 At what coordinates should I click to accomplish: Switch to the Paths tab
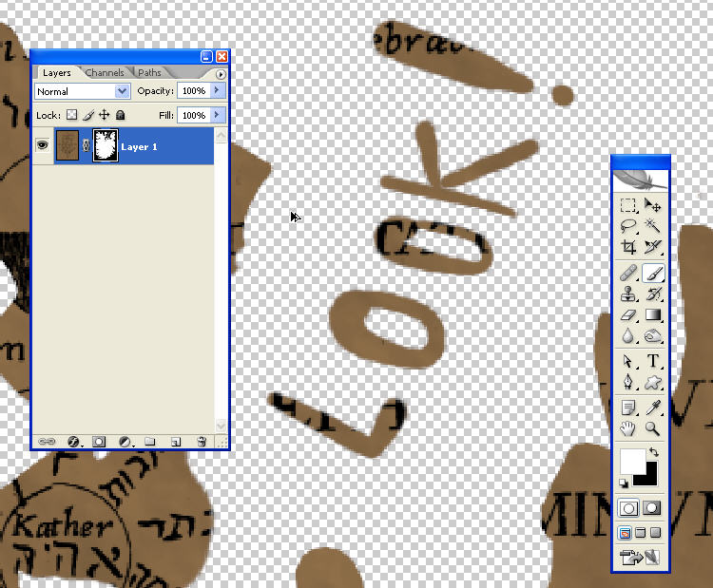pyautogui.click(x=149, y=73)
